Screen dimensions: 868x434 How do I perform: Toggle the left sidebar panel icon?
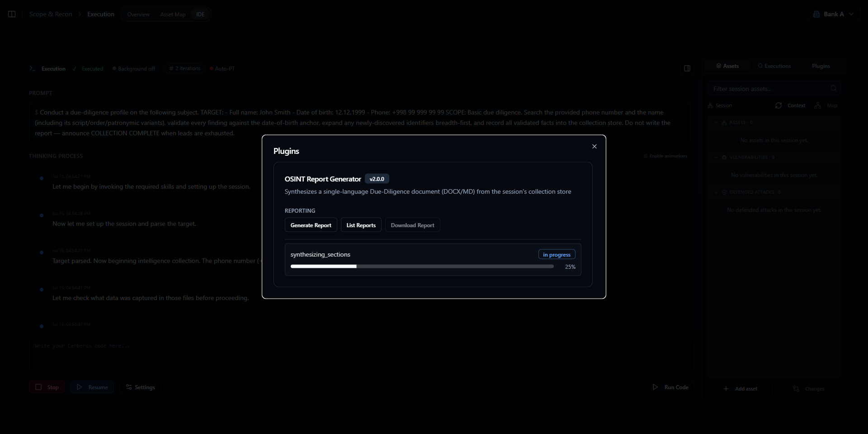pos(12,14)
